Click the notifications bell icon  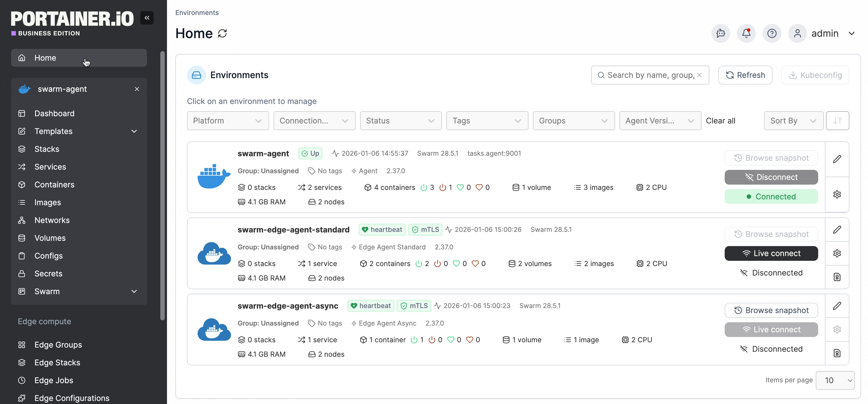(746, 33)
